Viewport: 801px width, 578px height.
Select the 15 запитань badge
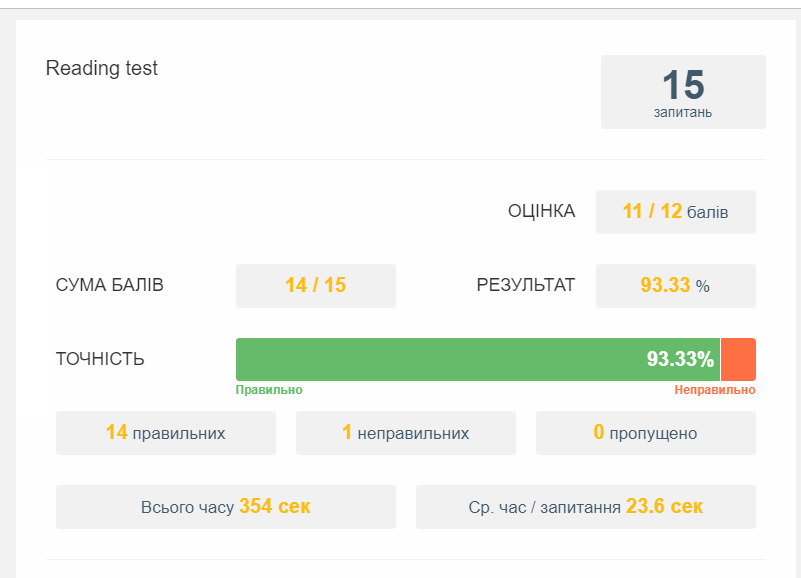click(683, 92)
